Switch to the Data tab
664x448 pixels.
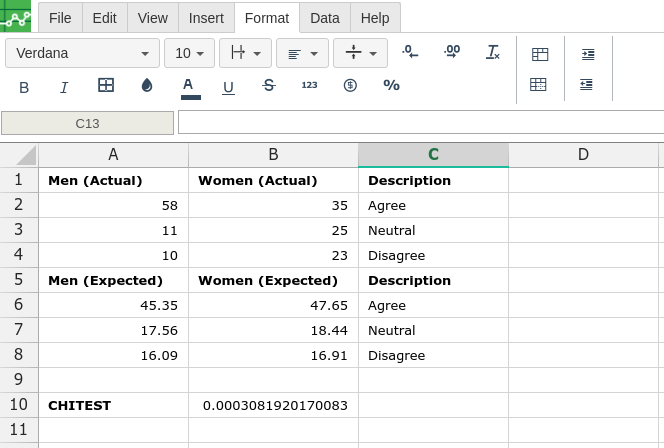(x=324, y=18)
